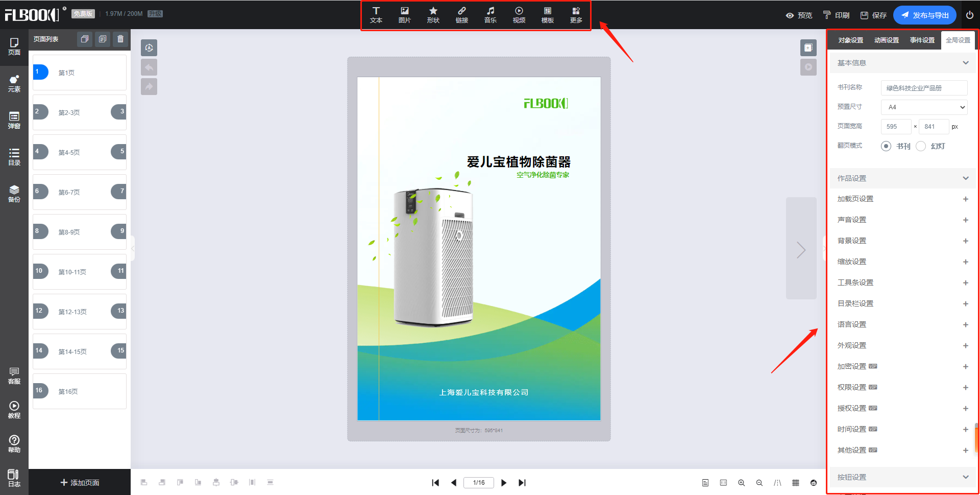Click the 升级 upgrade badge
This screenshot has height=495, width=980.
[155, 14]
